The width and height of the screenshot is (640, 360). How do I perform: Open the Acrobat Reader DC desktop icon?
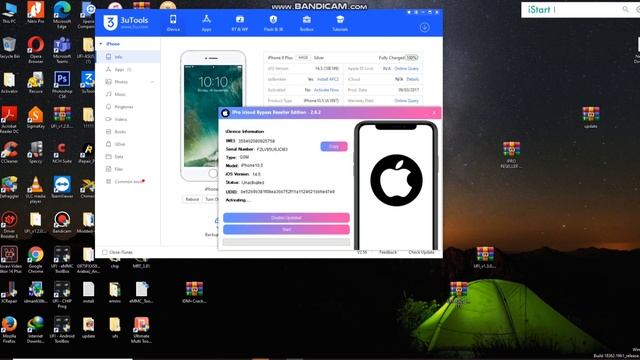pyautogui.click(x=9, y=119)
